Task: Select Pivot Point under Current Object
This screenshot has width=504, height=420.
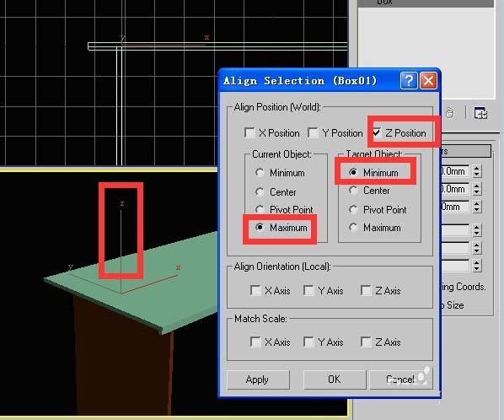Action: (x=260, y=210)
